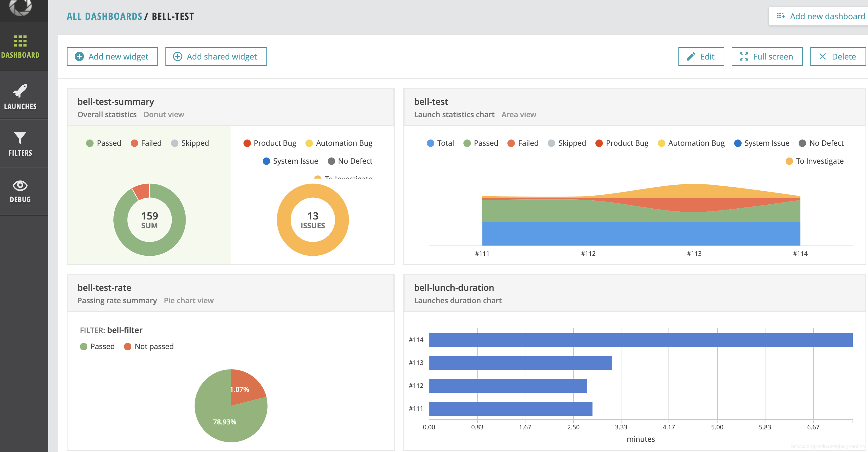Toggle Product Bug legend in bell-test-summary
Image resolution: width=868 pixels, height=452 pixels.
tap(270, 143)
